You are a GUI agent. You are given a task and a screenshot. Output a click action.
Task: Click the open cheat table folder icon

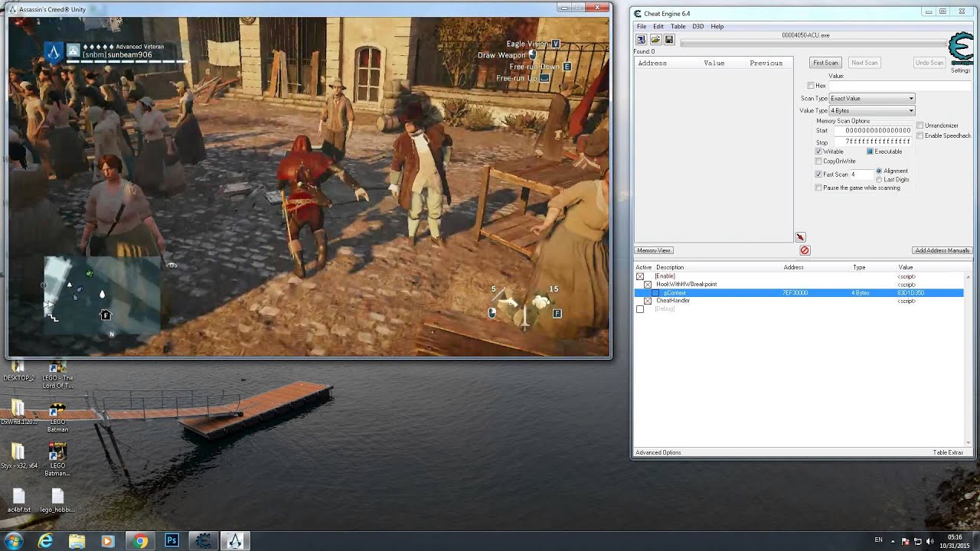click(x=655, y=40)
